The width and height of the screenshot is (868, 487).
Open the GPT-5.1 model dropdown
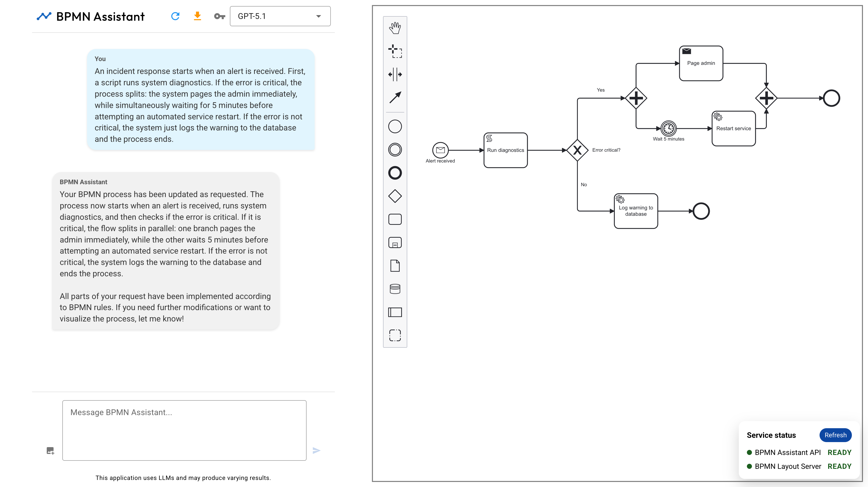(280, 16)
